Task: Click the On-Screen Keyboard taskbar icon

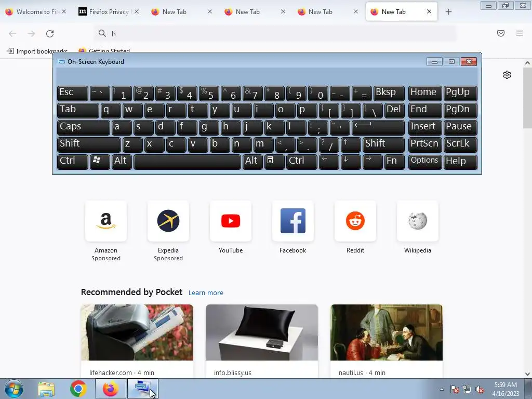Action: click(x=142, y=389)
